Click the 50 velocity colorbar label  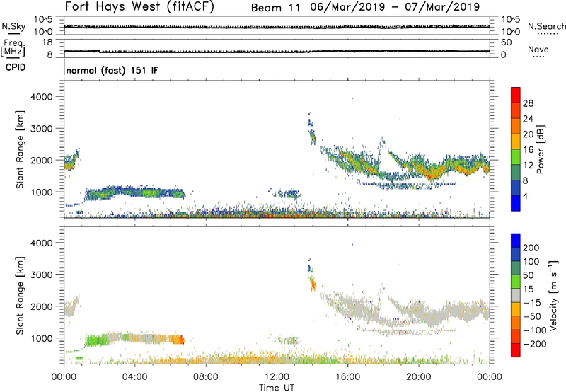point(529,275)
